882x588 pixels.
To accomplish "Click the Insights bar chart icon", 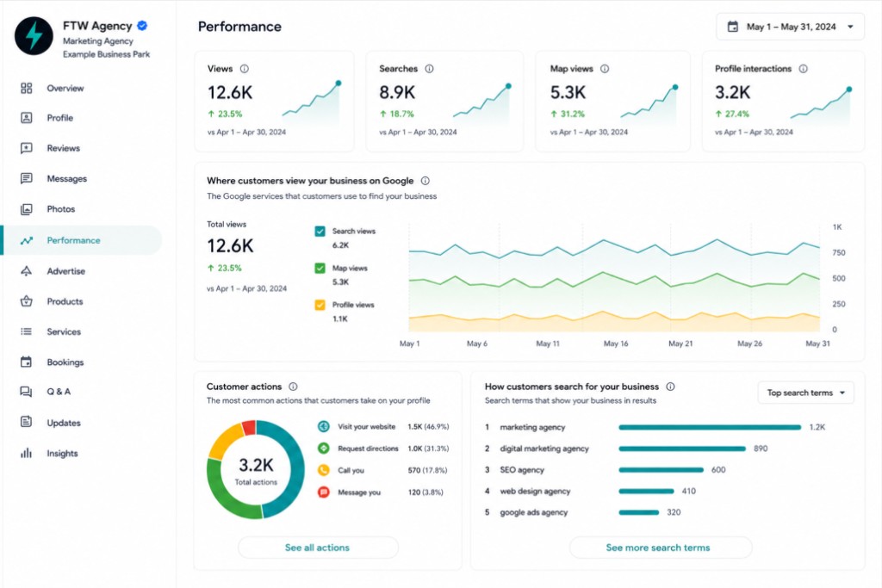I will pyautogui.click(x=27, y=453).
